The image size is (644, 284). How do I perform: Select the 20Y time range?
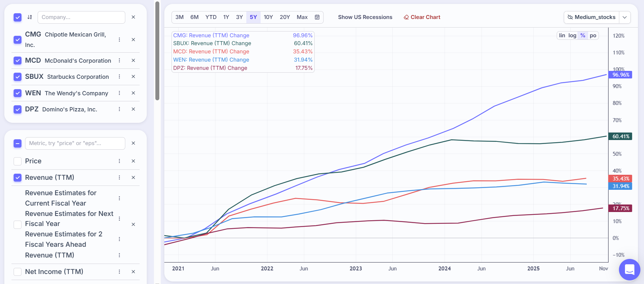(285, 17)
